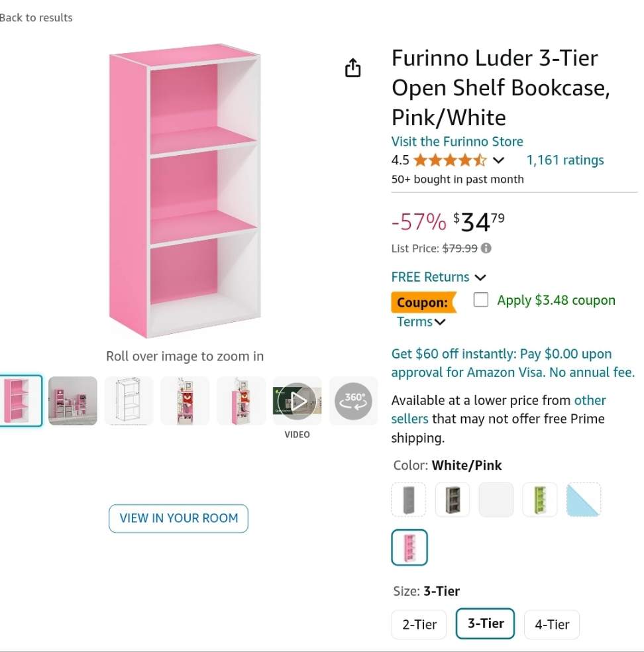Viewport: 644px width, 652px height.
Task: Click the star rating icons
Action: click(x=450, y=160)
